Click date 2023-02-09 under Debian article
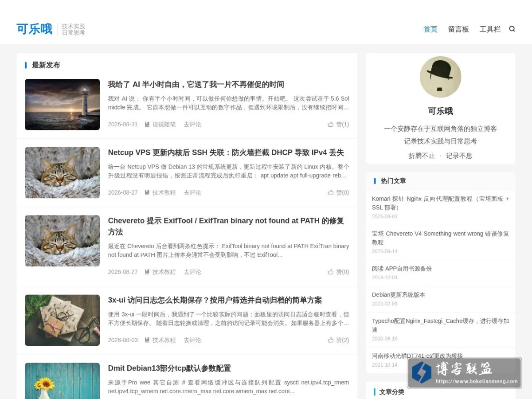This screenshot has height=399, width=532. pyautogui.click(x=385, y=304)
